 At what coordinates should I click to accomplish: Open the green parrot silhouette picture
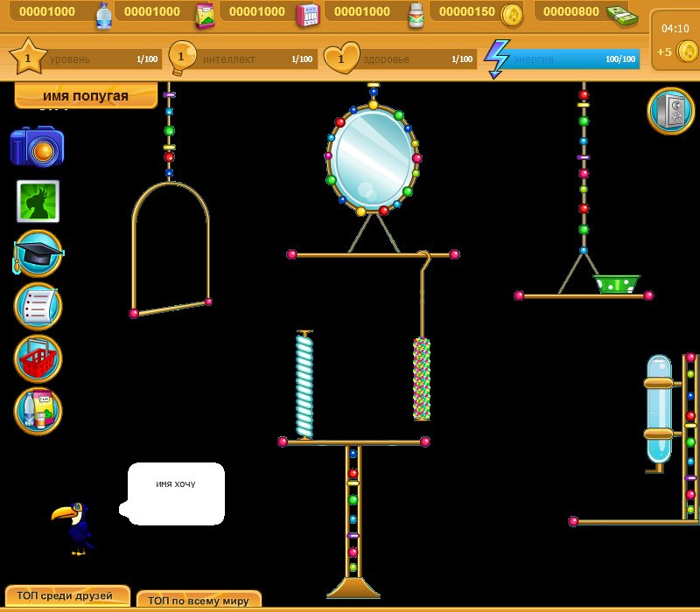(38, 201)
